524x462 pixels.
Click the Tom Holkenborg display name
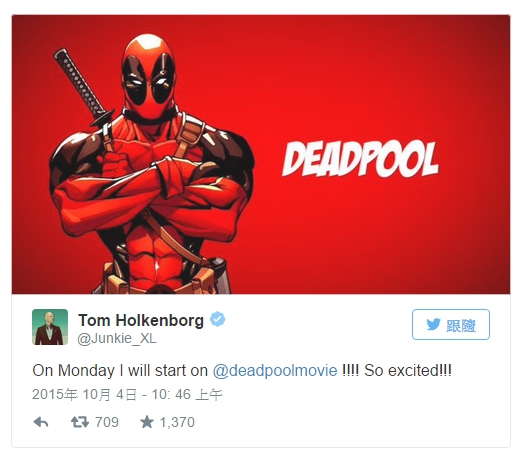(141, 320)
